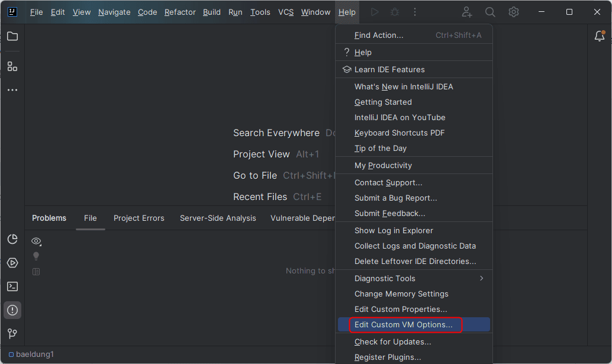Select Find Action in Help menu
This screenshot has height=364, width=612.
(x=414, y=35)
